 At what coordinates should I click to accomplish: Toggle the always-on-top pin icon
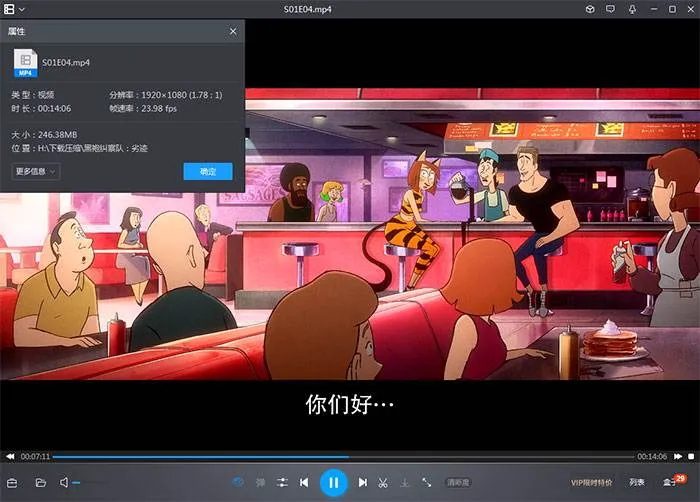pyautogui.click(x=632, y=9)
